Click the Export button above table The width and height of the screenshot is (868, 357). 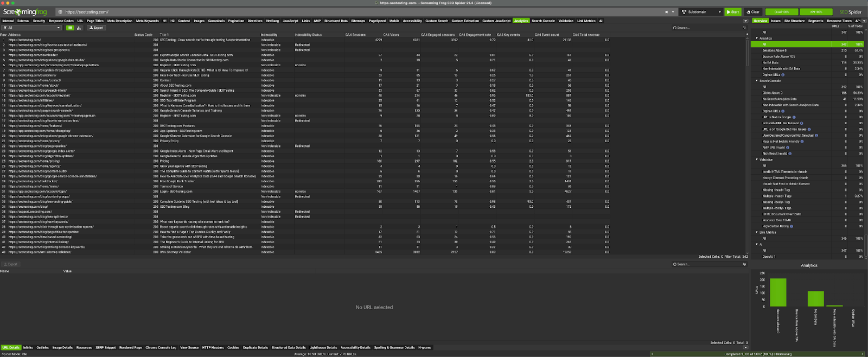[96, 28]
